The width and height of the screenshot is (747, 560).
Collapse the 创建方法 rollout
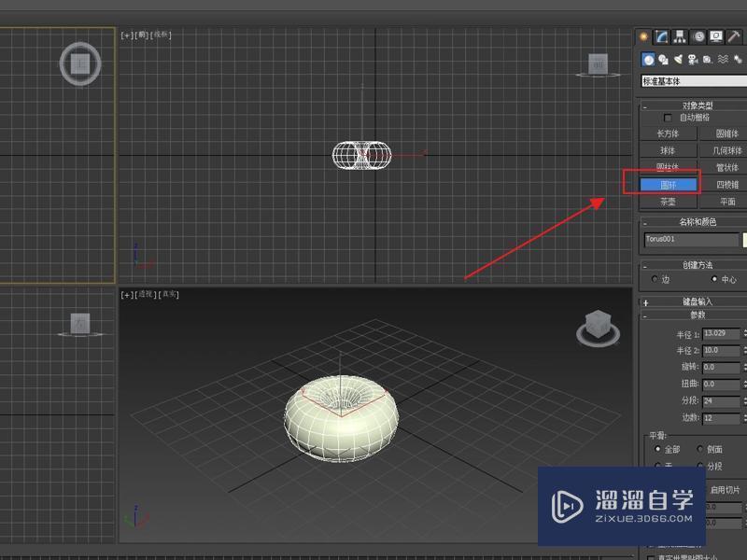pos(694,265)
